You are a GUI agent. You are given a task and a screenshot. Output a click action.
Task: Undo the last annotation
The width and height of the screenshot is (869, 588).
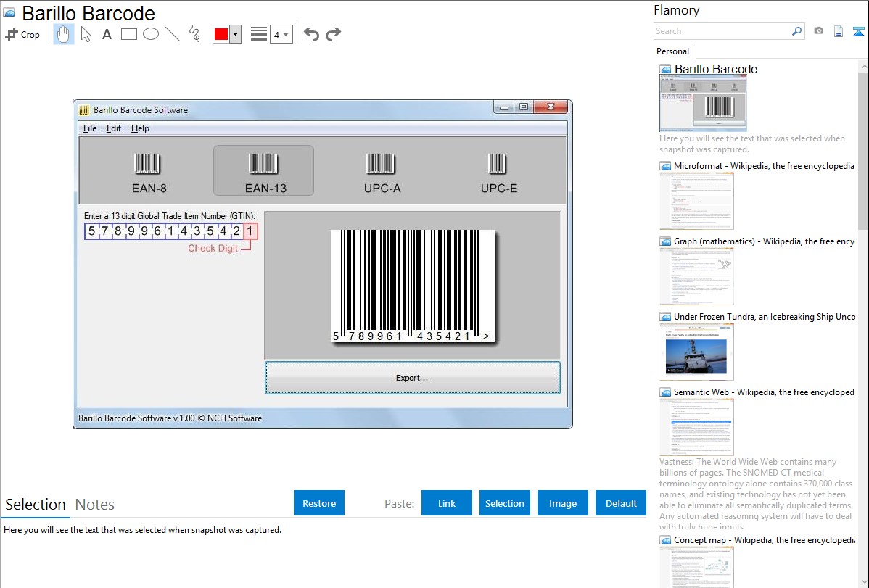[311, 34]
